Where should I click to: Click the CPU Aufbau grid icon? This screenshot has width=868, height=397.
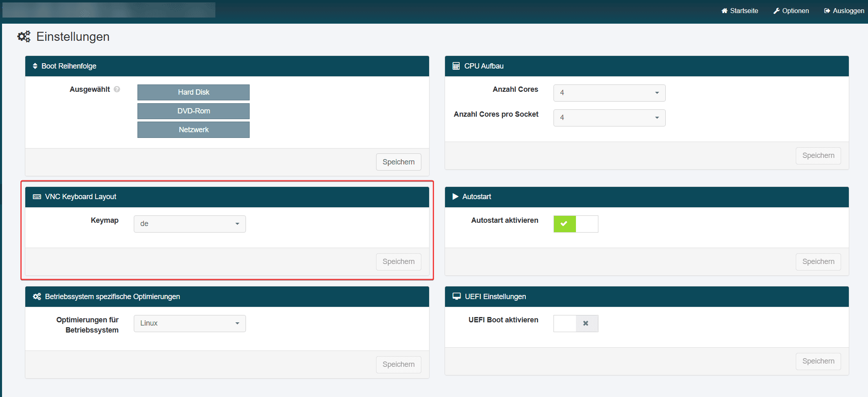456,66
